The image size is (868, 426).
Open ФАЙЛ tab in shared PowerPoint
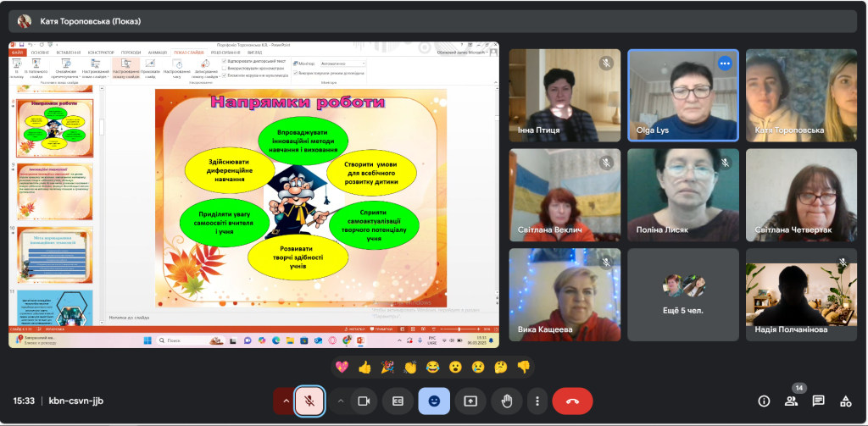(x=17, y=53)
